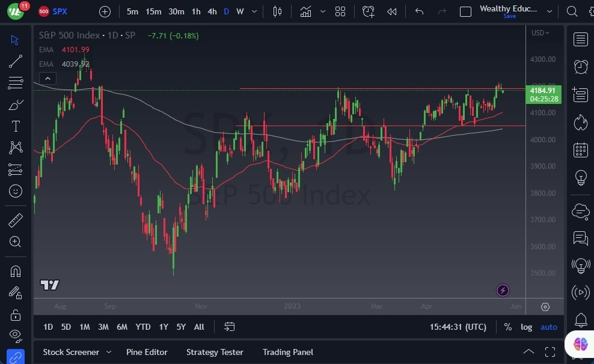Select the Trend Line drawing tool
This screenshot has height=364, width=594.
click(15, 61)
